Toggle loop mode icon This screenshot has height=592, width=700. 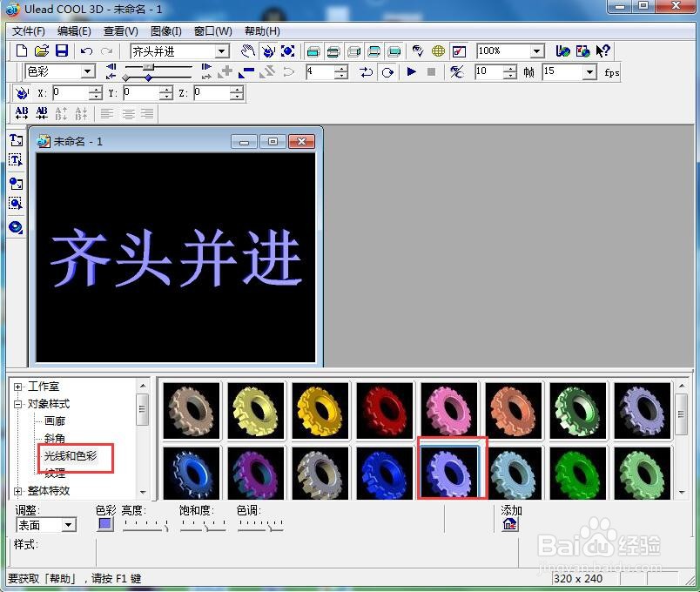pyautogui.click(x=387, y=72)
